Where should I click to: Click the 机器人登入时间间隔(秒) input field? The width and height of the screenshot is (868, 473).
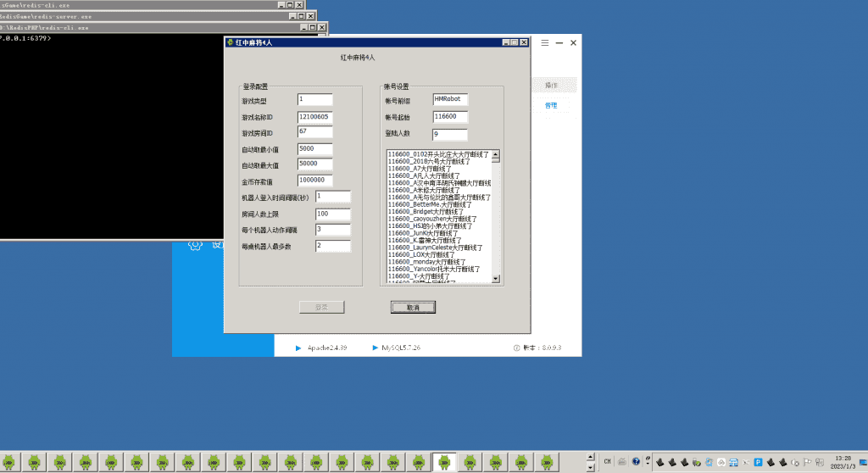pos(332,197)
